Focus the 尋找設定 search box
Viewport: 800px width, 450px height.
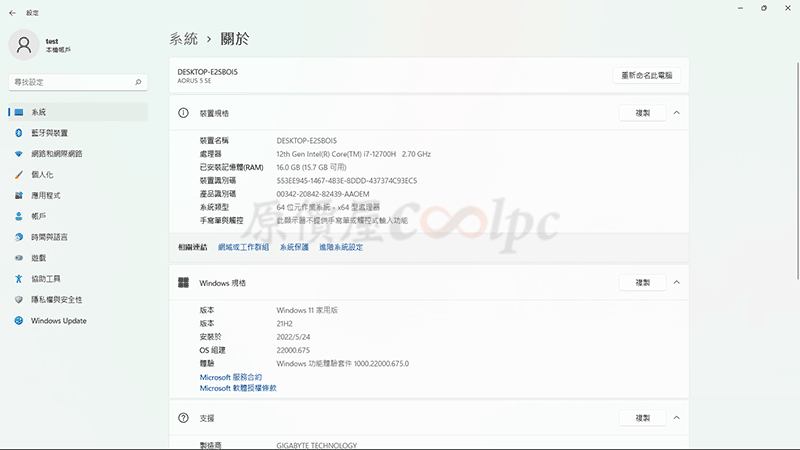click(78, 82)
